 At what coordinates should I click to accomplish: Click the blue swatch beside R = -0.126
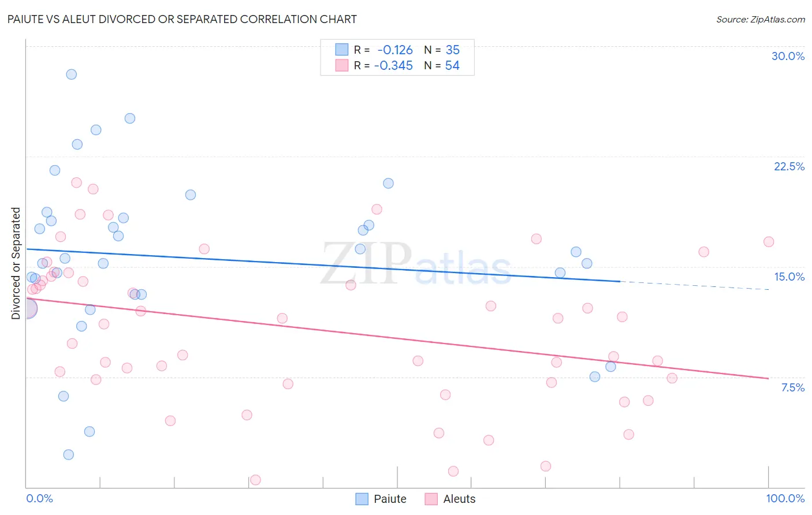[x=342, y=50]
